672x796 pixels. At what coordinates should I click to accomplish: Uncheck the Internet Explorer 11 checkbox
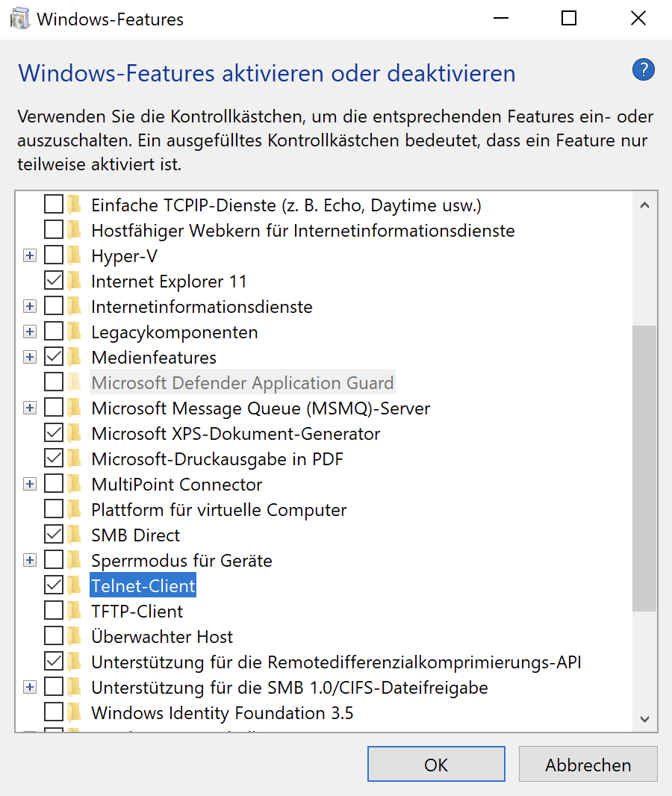[x=54, y=280]
